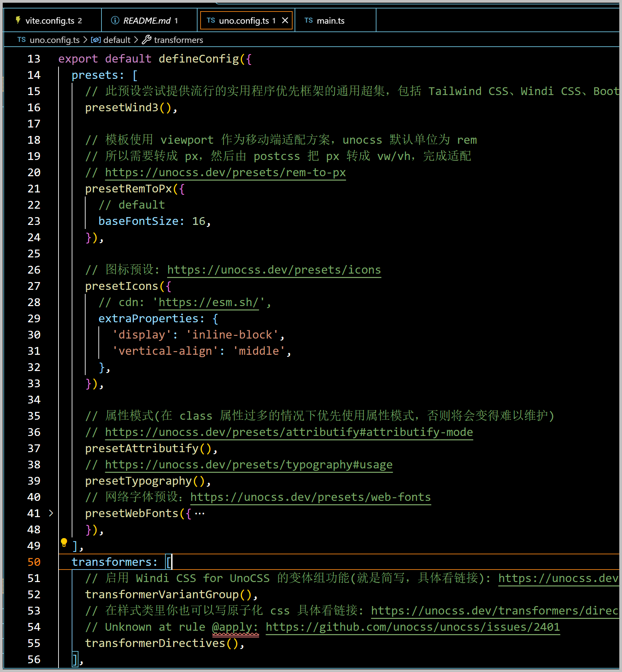Click the Vite icon on vite.config.ts tab

[x=18, y=20]
